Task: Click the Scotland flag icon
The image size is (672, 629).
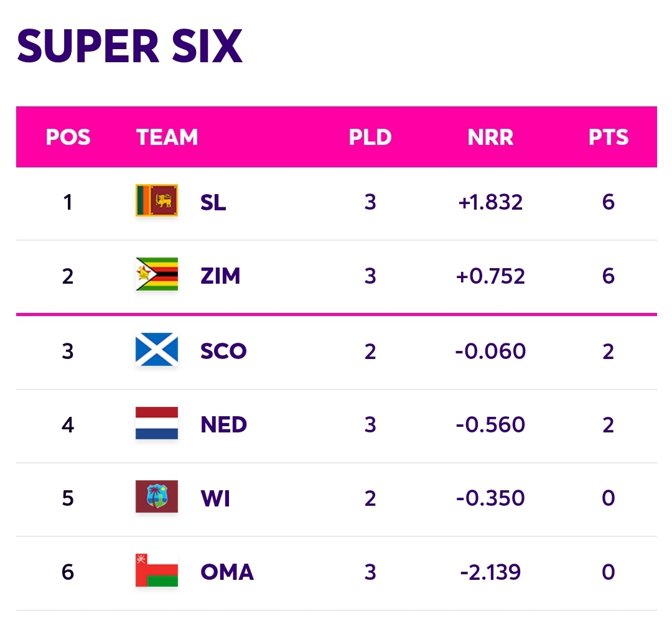Action: point(156,349)
